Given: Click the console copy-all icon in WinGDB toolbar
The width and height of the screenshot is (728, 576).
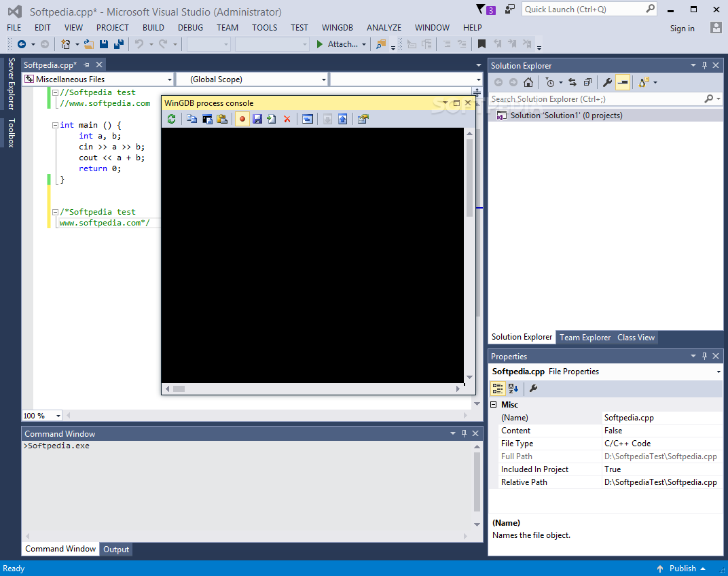Looking at the screenshot, I should (207, 120).
